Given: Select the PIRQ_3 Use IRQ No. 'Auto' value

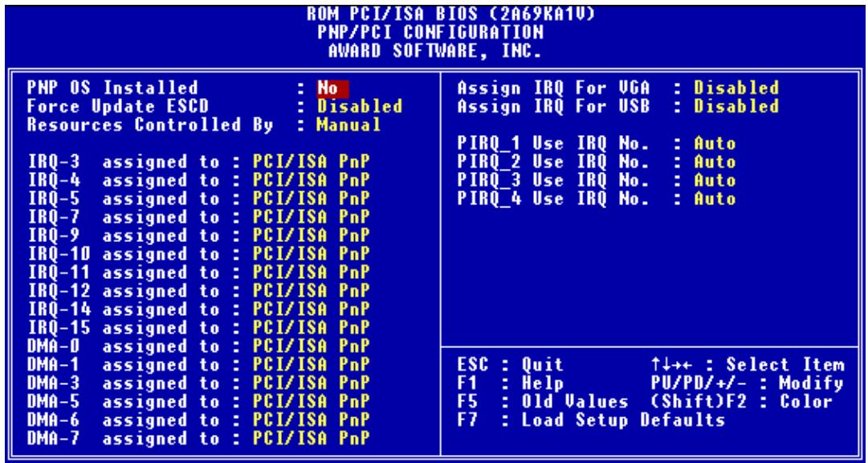Looking at the screenshot, I should coord(715,181).
